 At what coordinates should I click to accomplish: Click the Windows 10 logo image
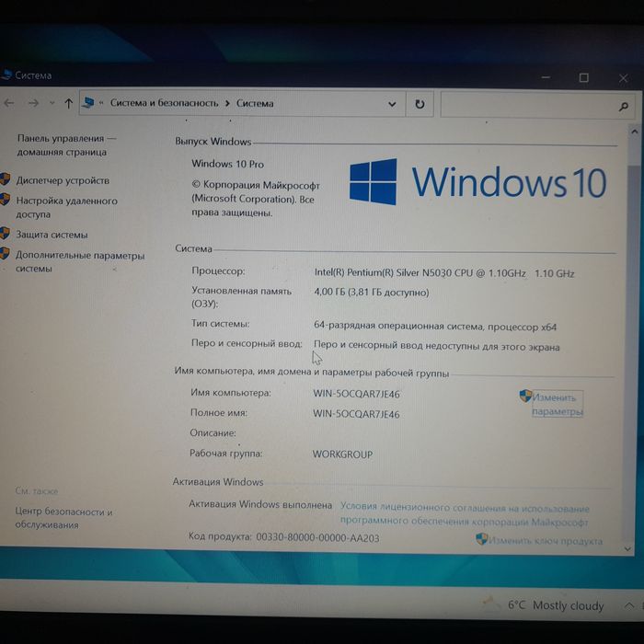(478, 181)
